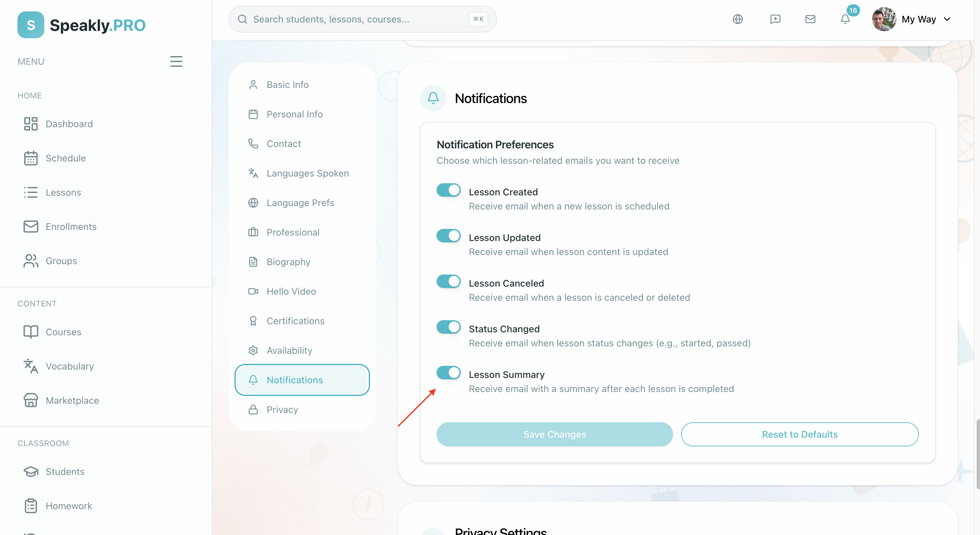Viewport: 980px width, 535px height.
Task: Open the mail envelope icon in the header
Action: [810, 19]
